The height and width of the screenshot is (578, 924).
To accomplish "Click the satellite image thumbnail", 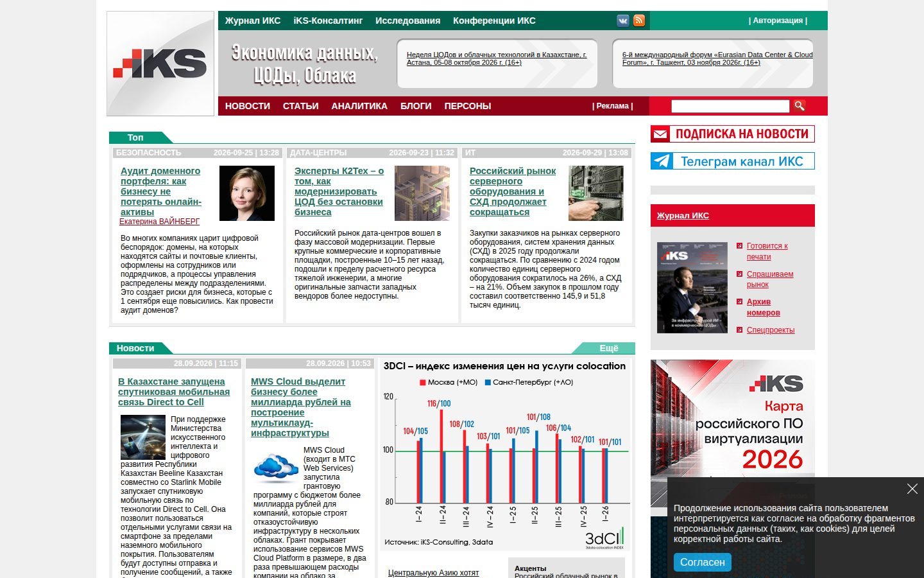I will pyautogui.click(x=143, y=437).
